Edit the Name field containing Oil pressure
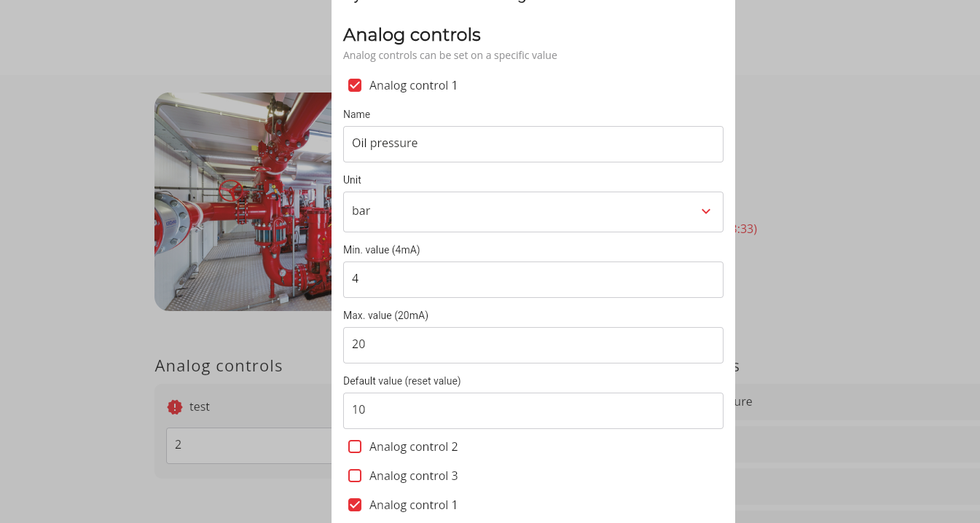This screenshot has height=523, width=980. pyautogui.click(x=533, y=144)
